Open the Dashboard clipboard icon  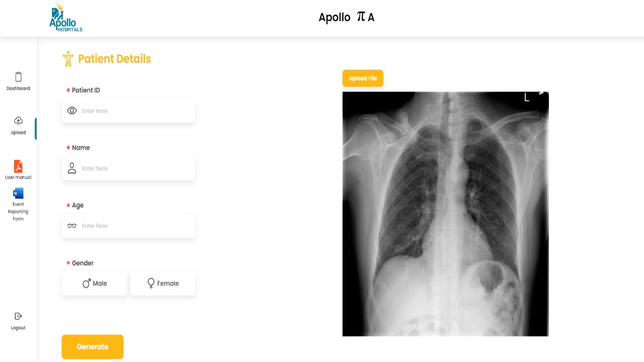point(18,77)
